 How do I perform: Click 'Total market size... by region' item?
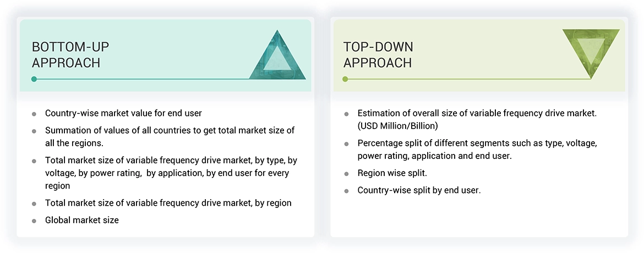(168, 203)
